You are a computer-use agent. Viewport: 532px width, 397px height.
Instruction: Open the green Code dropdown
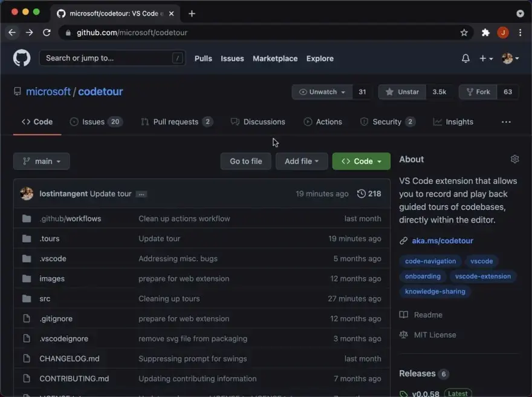(362, 162)
